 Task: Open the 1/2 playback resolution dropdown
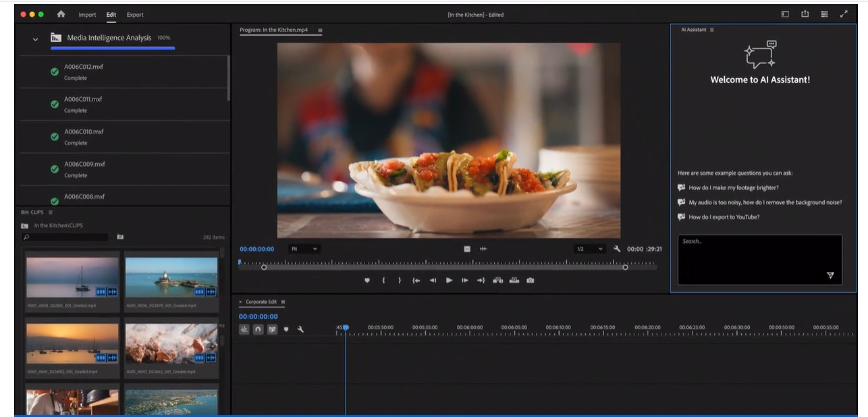(589, 249)
